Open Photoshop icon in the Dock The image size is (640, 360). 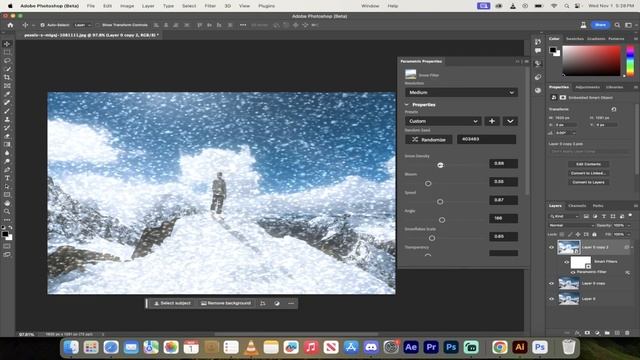(451, 347)
